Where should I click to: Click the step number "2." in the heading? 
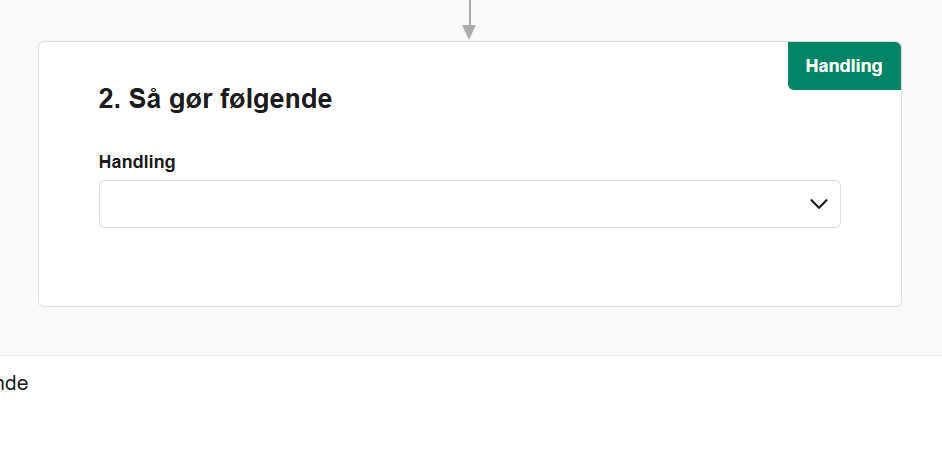(x=110, y=99)
